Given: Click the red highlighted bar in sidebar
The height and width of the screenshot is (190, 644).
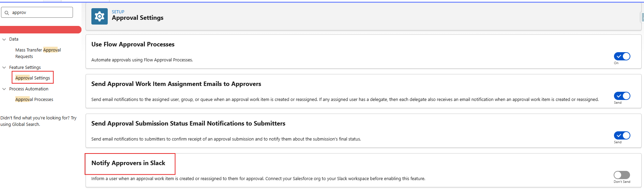Looking at the screenshot, I should pos(41,30).
